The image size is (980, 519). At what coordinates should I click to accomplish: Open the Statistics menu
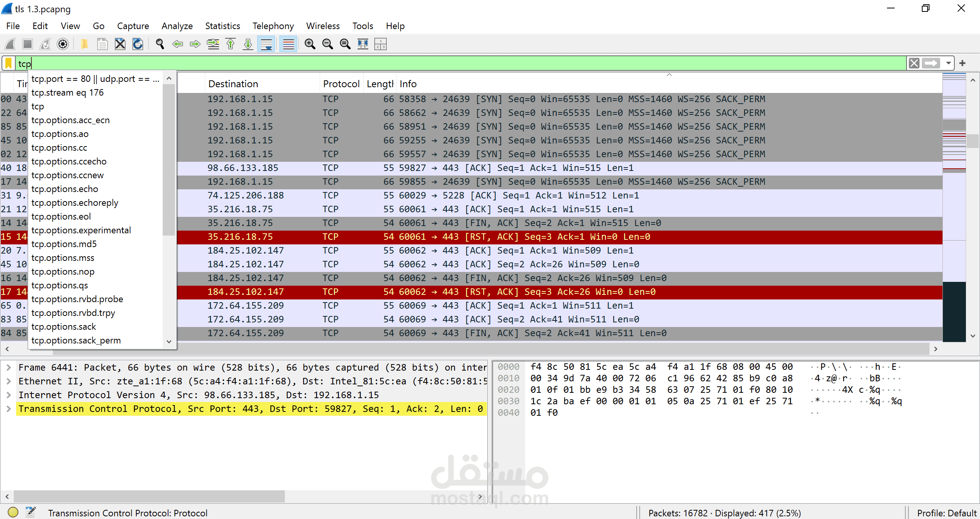(222, 26)
